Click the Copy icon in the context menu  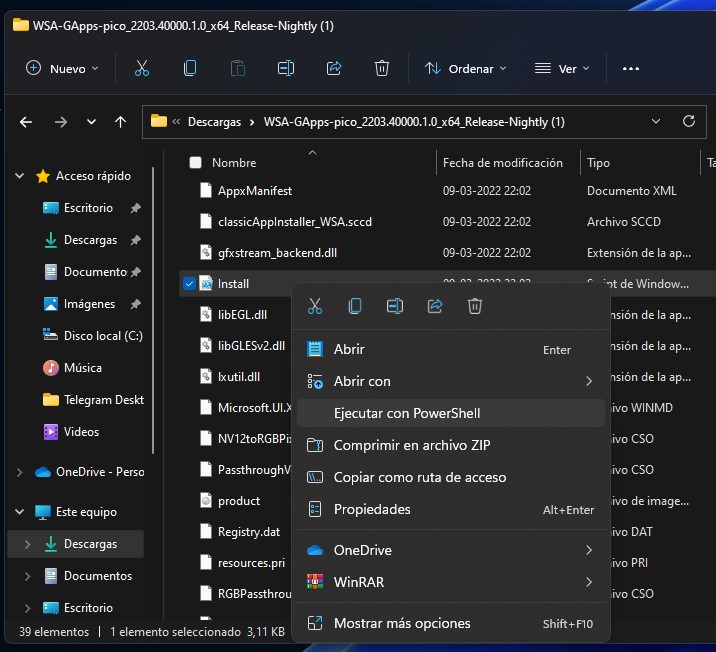[355, 306]
